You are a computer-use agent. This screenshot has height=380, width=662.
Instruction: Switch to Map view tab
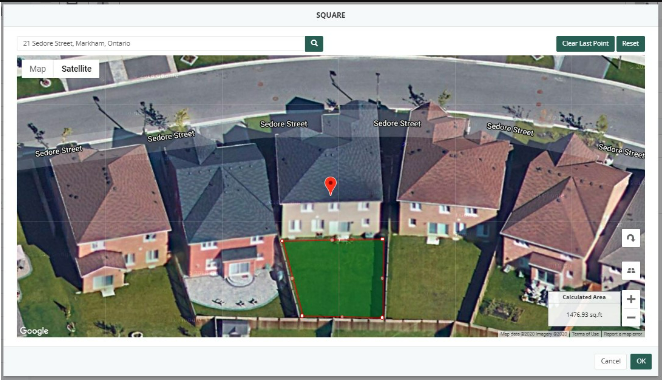tap(38, 69)
